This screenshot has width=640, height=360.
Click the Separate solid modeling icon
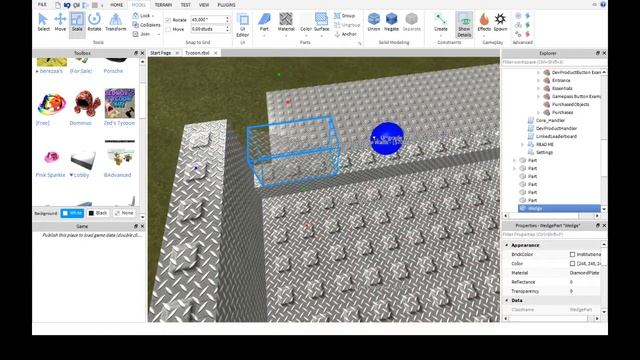click(411, 22)
